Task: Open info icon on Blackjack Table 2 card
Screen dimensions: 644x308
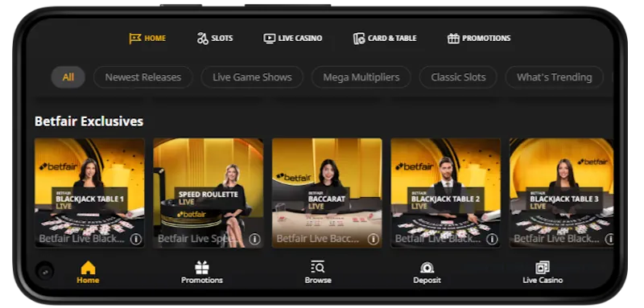Action: pos(492,239)
